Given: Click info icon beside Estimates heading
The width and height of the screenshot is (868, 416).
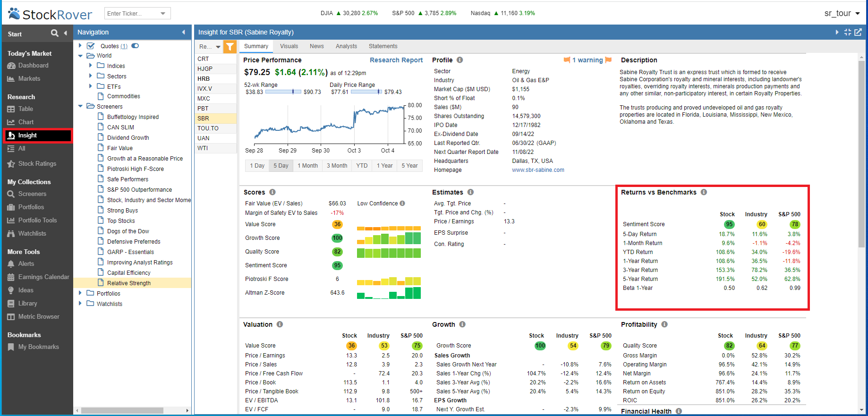Looking at the screenshot, I should coord(470,192).
